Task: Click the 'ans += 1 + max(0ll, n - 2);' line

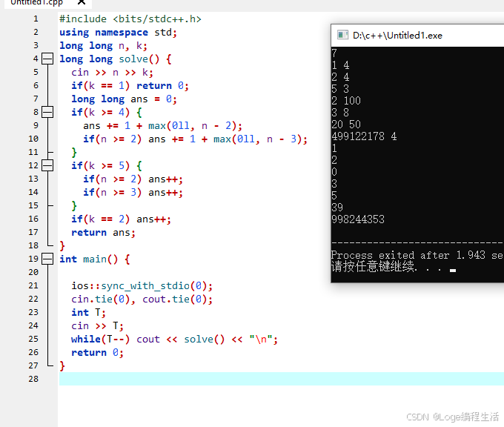Action: 162,126
